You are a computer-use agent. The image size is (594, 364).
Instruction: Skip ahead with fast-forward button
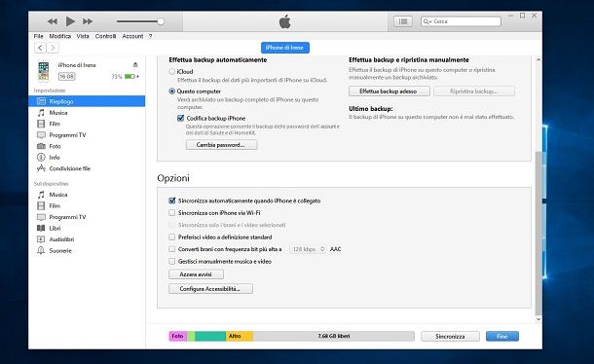click(x=88, y=21)
